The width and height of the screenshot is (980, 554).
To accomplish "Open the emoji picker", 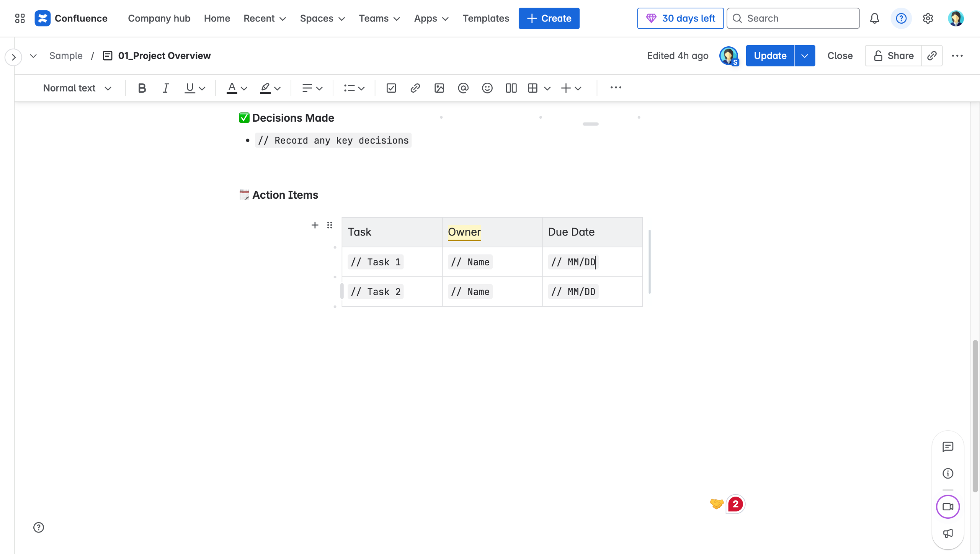I will [x=487, y=88].
